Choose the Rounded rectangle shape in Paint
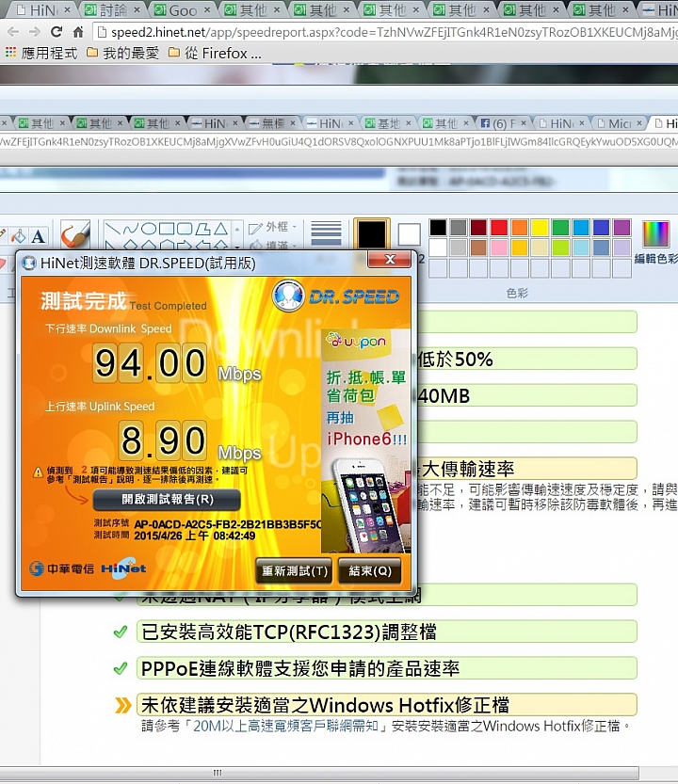 tap(185, 230)
